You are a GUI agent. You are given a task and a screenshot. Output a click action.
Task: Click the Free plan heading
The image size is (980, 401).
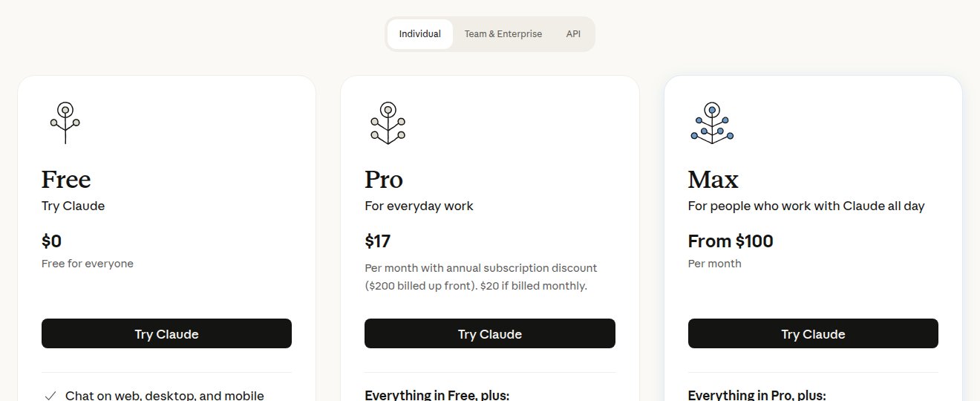(x=66, y=180)
